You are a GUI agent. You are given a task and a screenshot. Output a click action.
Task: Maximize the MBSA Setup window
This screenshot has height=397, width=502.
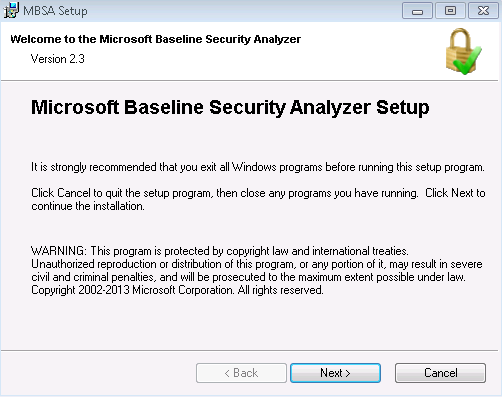click(450, 11)
